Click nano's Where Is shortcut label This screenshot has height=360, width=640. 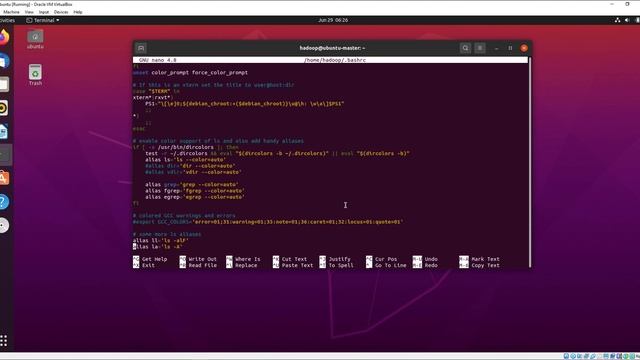coord(247,259)
